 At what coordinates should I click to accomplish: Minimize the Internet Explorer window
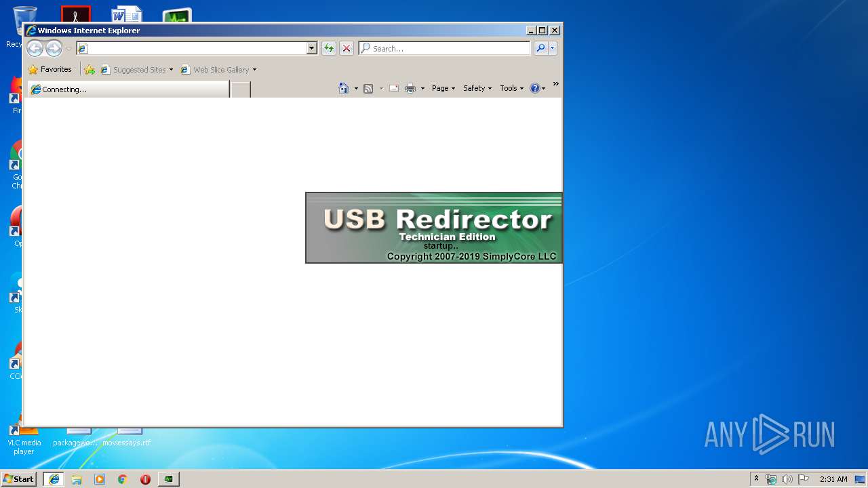(531, 30)
